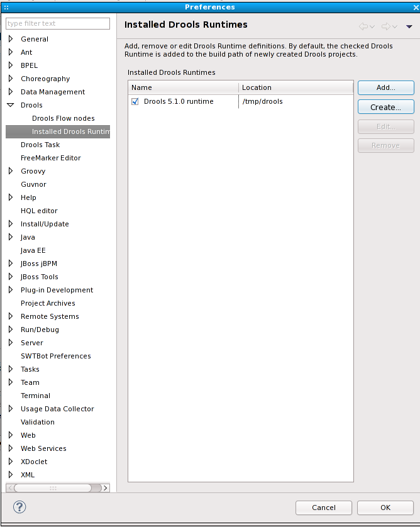Expand the JBoss Tools tree node
The height and width of the screenshot is (527, 420).
[x=11, y=276]
